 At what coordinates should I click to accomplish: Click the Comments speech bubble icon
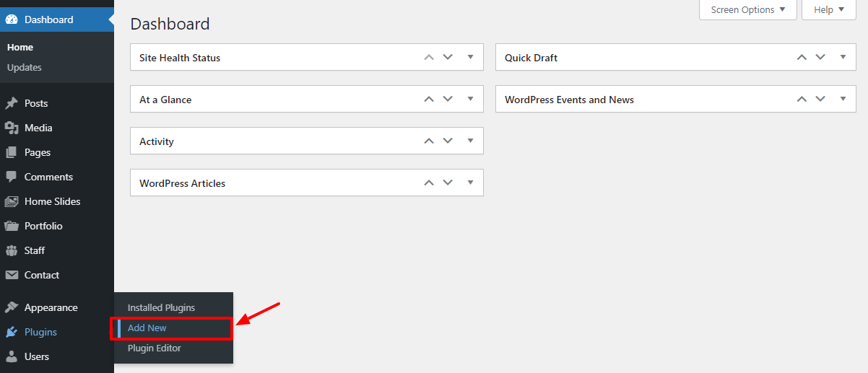point(12,177)
